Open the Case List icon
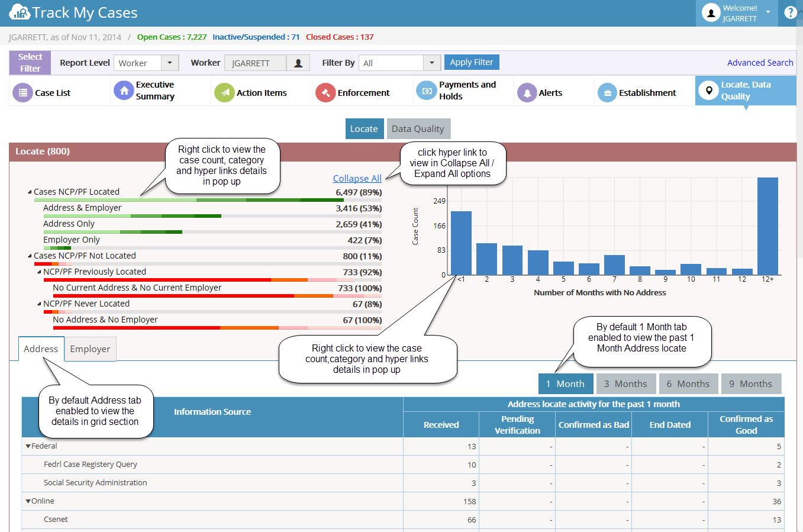 pyautogui.click(x=22, y=92)
